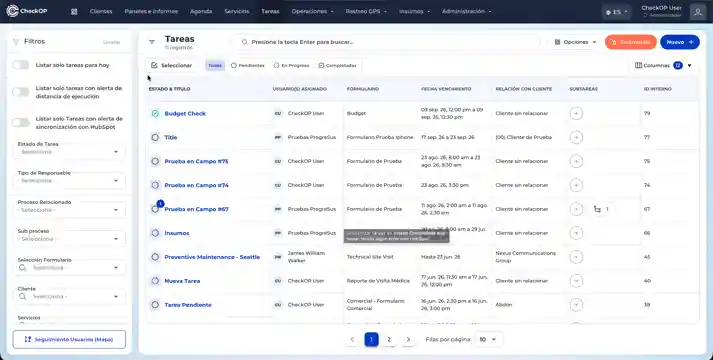The width and height of the screenshot is (713, 360).
Task: Add subtask to Prueba en Campo #74
Action: pyautogui.click(x=576, y=185)
